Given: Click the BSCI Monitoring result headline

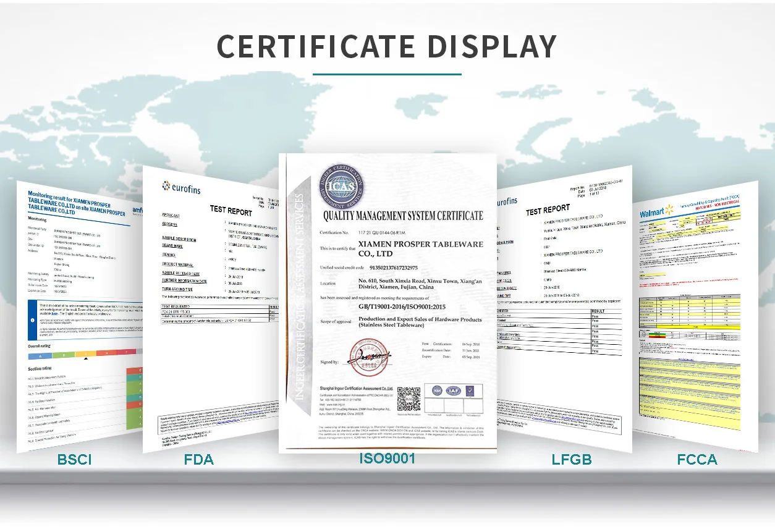Looking at the screenshot, I should (x=77, y=203).
